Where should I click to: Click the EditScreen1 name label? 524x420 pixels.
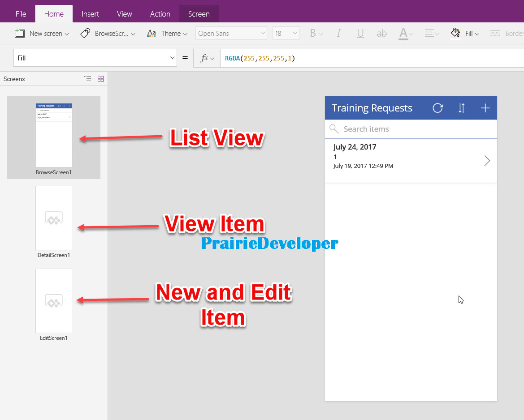coord(54,338)
